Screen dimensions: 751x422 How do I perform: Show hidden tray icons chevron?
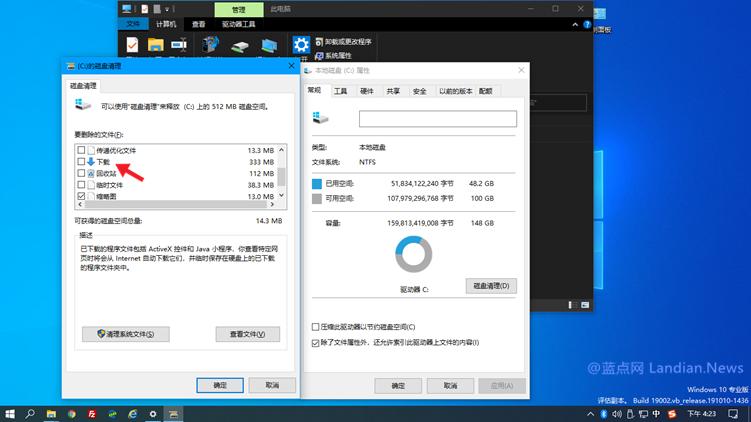click(591, 414)
